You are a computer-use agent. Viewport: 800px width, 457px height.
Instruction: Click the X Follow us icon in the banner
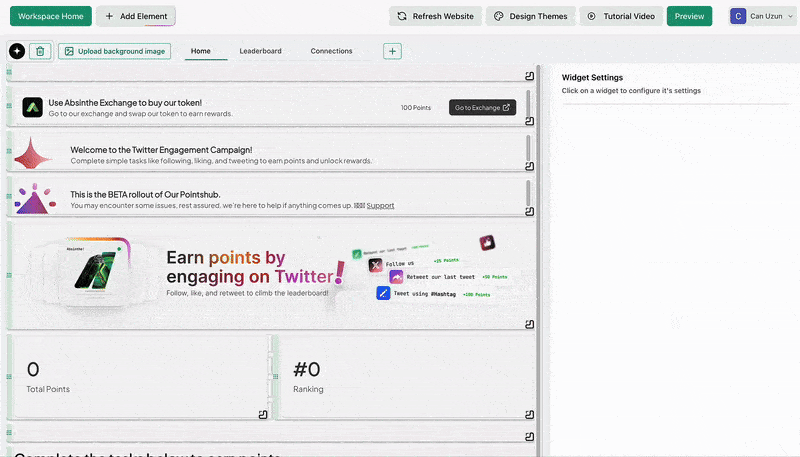click(376, 265)
